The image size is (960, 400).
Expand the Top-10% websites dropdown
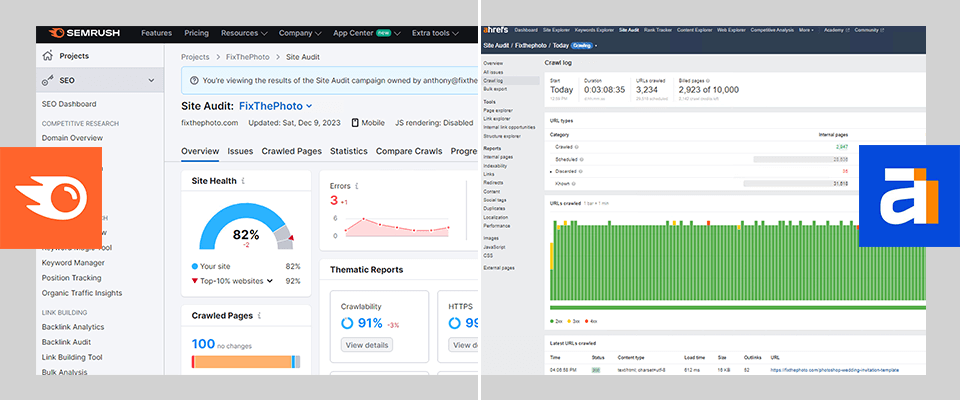pos(269,281)
